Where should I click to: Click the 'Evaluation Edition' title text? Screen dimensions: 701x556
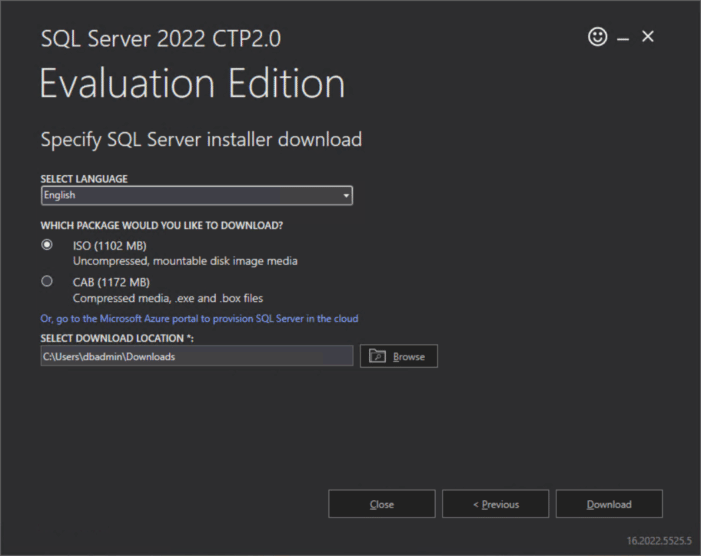pyautogui.click(x=192, y=83)
